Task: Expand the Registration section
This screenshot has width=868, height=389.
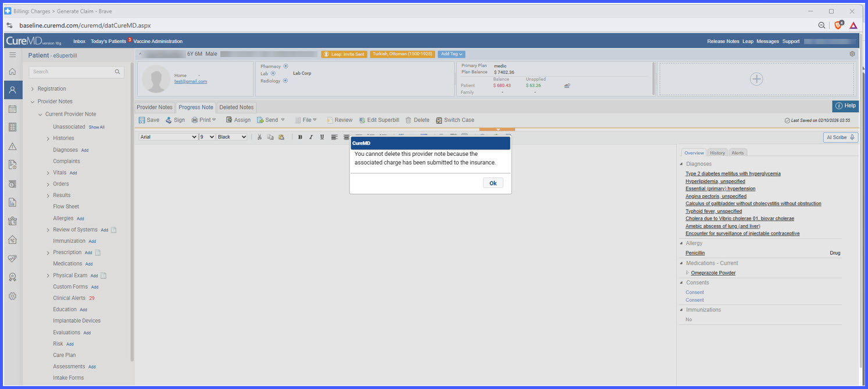Action: pyautogui.click(x=33, y=89)
